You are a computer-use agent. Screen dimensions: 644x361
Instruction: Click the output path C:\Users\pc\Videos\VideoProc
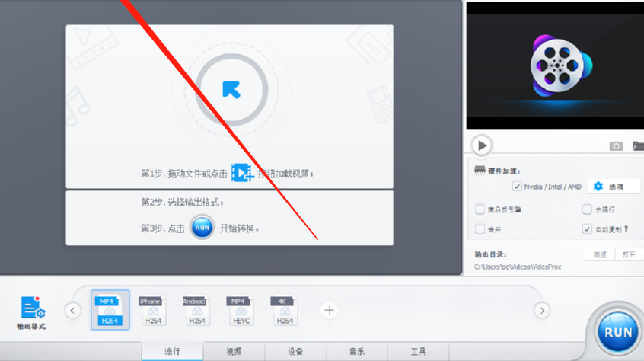pyautogui.click(x=518, y=267)
